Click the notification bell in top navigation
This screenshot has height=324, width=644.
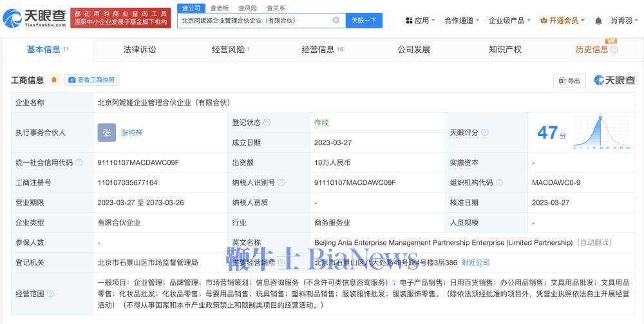598,21
